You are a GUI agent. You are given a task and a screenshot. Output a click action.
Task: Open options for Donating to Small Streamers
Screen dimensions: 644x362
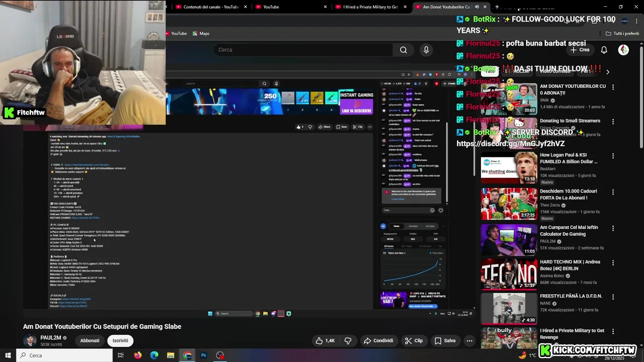pos(613,122)
